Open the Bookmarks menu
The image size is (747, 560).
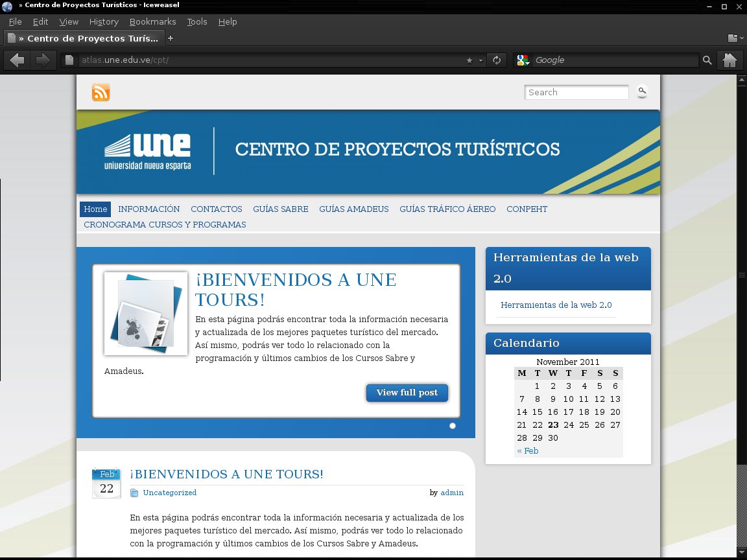153,21
